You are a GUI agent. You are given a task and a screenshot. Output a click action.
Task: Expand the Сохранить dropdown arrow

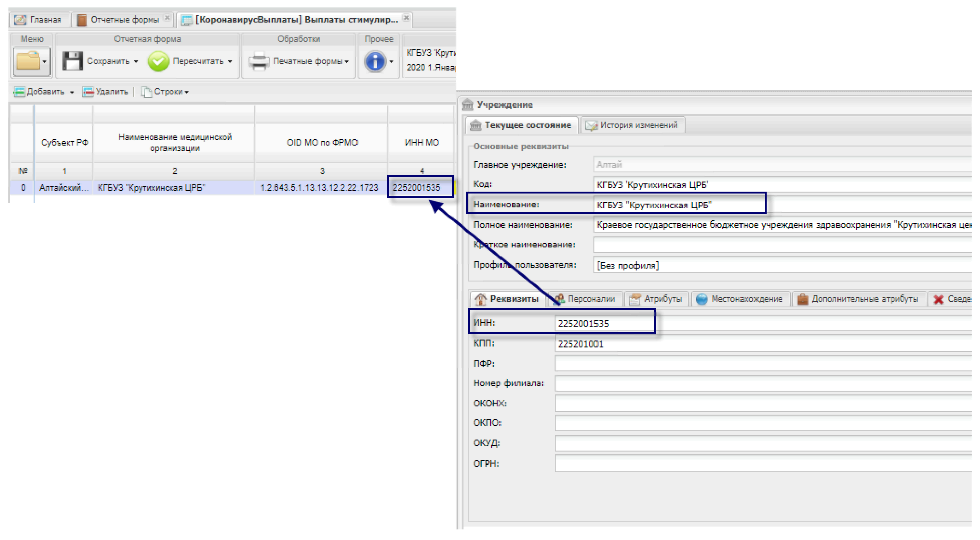point(136,61)
